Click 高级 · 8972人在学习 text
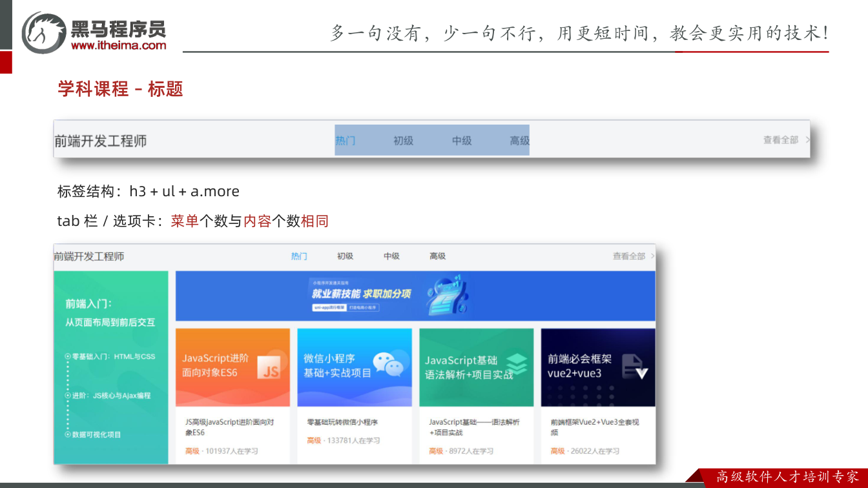 pos(461,451)
